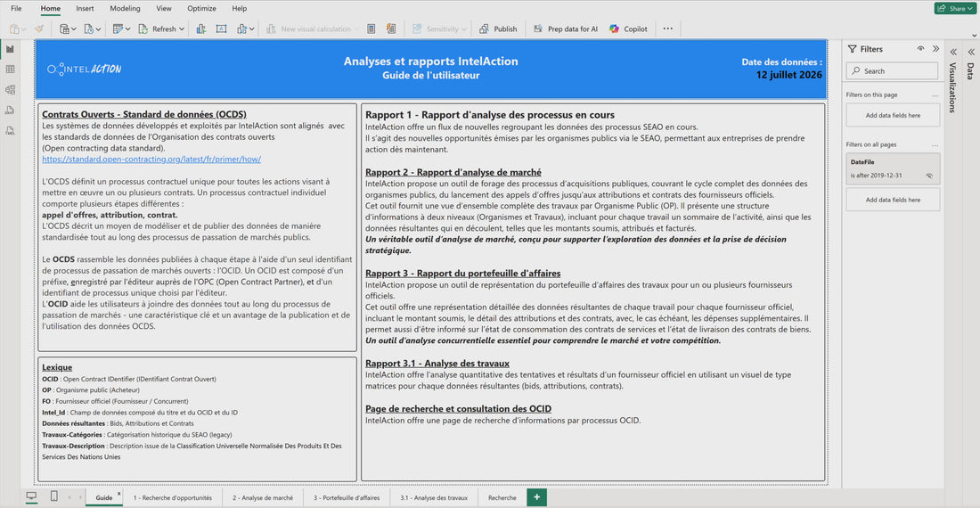Open page tab 3 - Portefeuille d'affaires
Image resolution: width=980 pixels, height=508 pixels.
[x=347, y=498]
